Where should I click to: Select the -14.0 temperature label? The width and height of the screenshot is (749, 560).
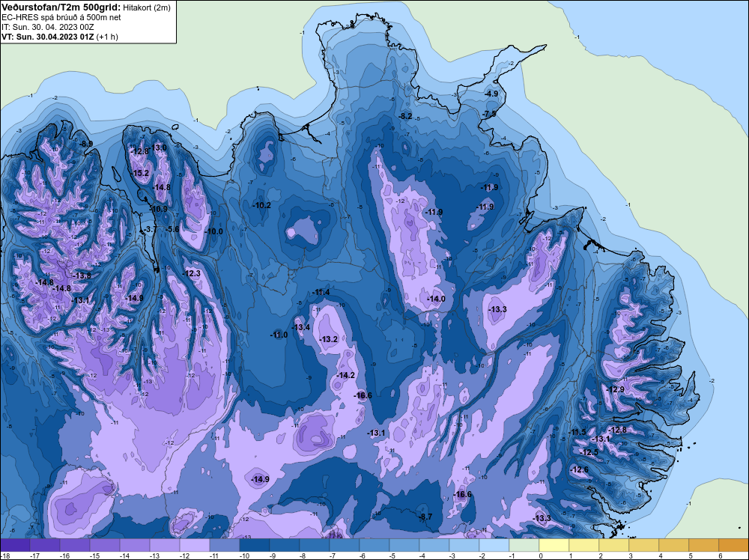tap(436, 299)
